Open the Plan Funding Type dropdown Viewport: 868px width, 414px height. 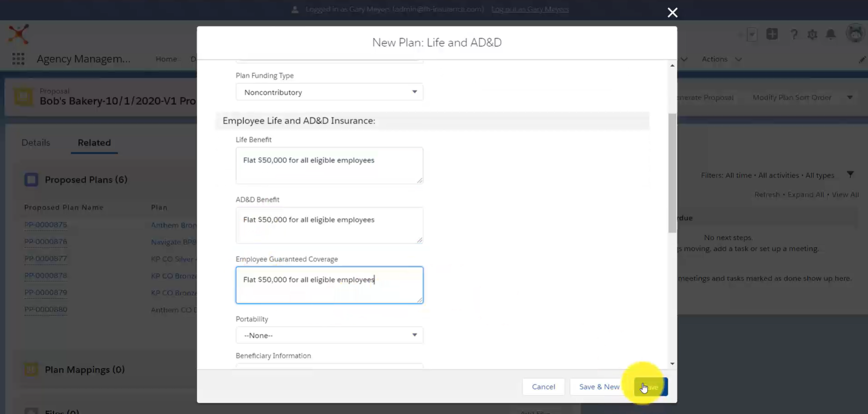pos(329,92)
